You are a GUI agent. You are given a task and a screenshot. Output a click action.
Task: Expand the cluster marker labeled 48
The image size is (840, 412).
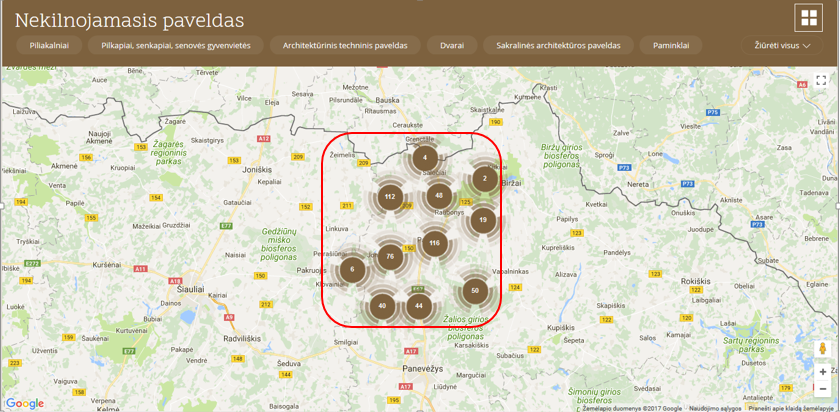click(x=439, y=196)
